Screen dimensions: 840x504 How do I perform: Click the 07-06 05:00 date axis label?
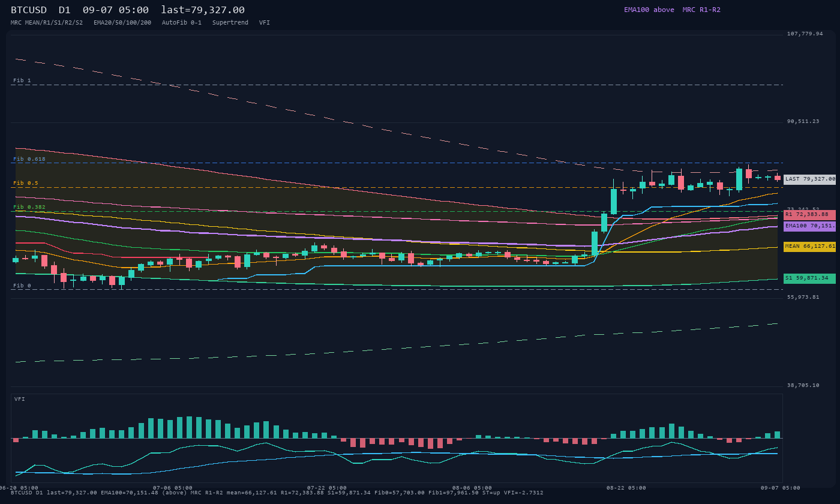click(173, 488)
